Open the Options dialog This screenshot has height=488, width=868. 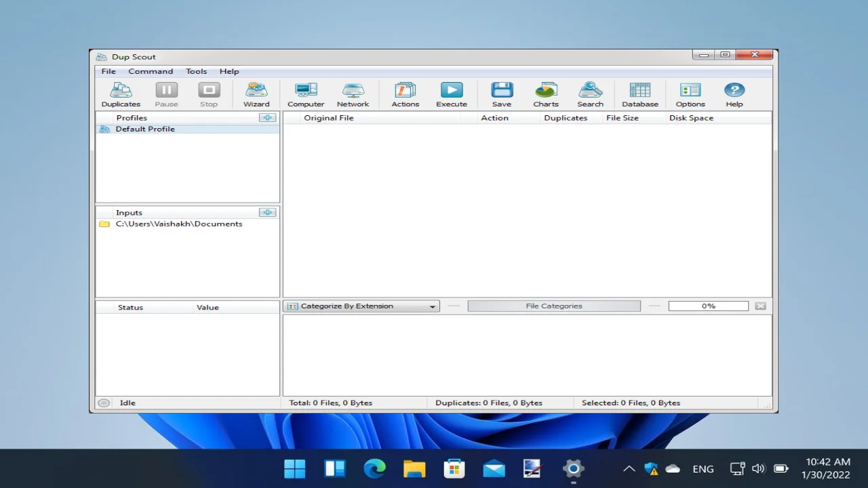690,94
